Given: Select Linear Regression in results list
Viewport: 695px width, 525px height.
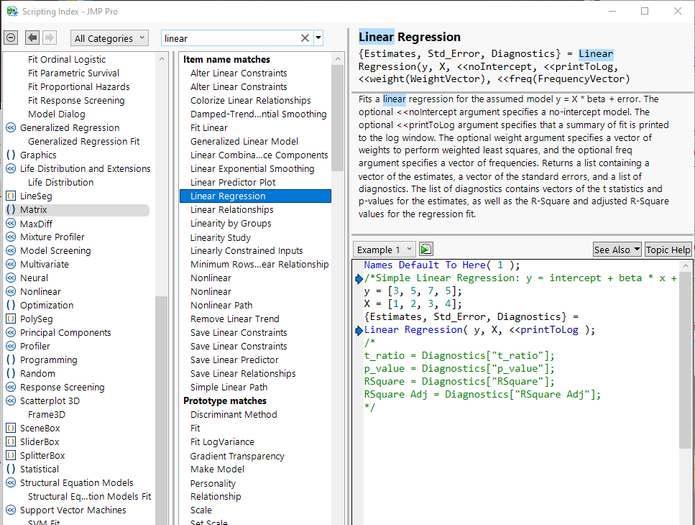Looking at the screenshot, I should 228,196.
